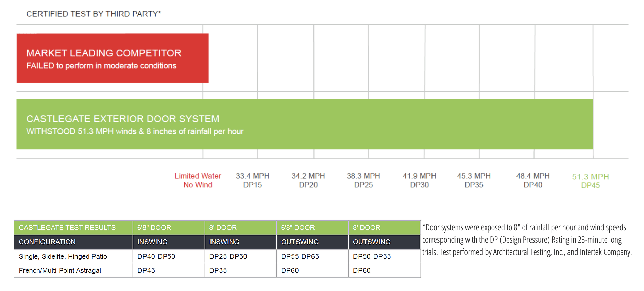
Task: Select the "MARKET LEADING COMPETITOR" title text
Action: (104, 53)
